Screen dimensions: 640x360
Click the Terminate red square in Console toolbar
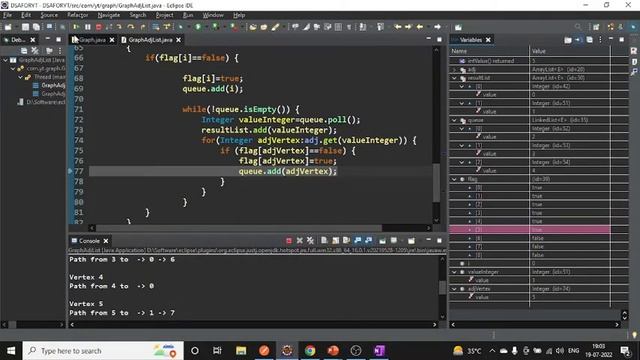click(289, 240)
